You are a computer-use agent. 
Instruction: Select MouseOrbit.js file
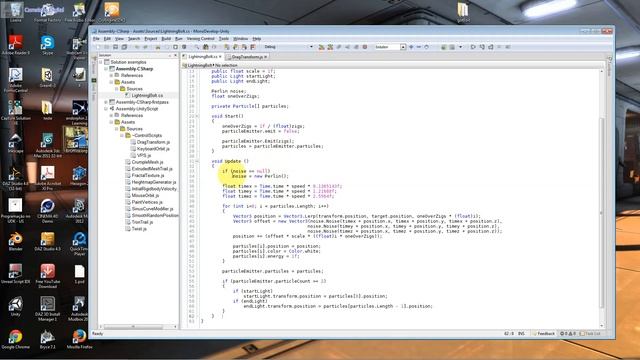[x=145, y=196]
